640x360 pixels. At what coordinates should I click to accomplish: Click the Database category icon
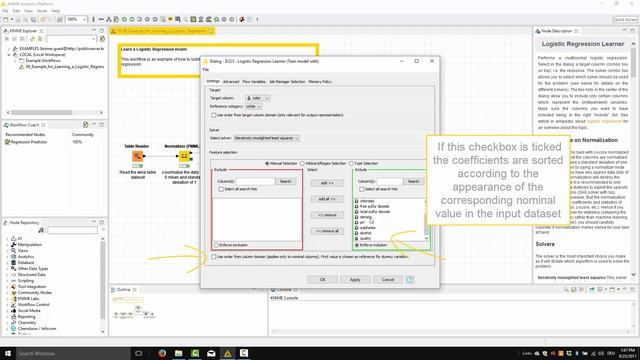point(13,262)
